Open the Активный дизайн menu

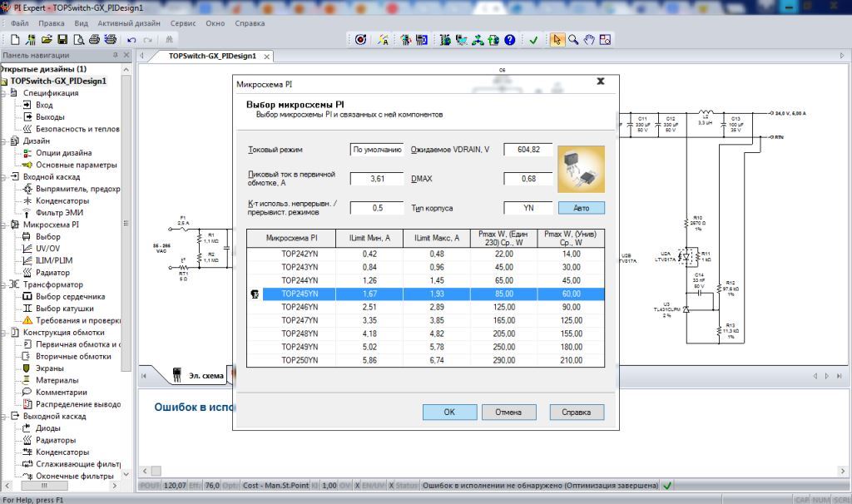[129, 23]
